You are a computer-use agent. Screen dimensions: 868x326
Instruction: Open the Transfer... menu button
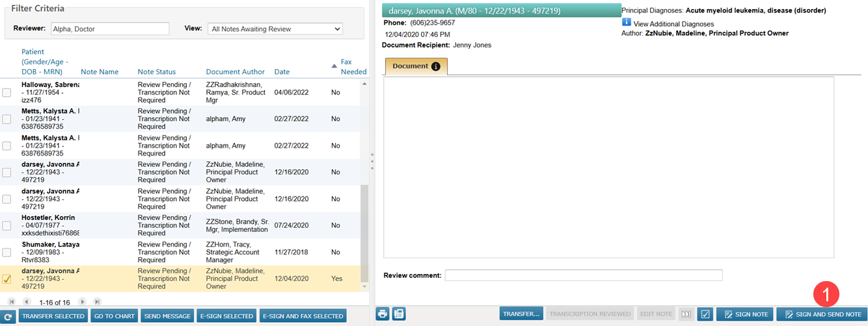[521, 314]
